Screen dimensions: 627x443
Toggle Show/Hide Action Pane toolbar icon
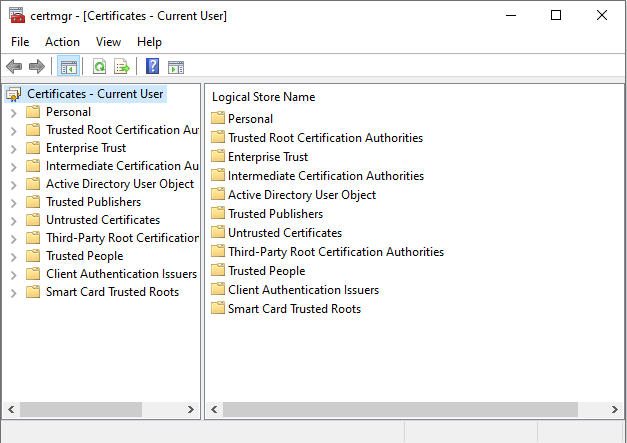click(176, 67)
